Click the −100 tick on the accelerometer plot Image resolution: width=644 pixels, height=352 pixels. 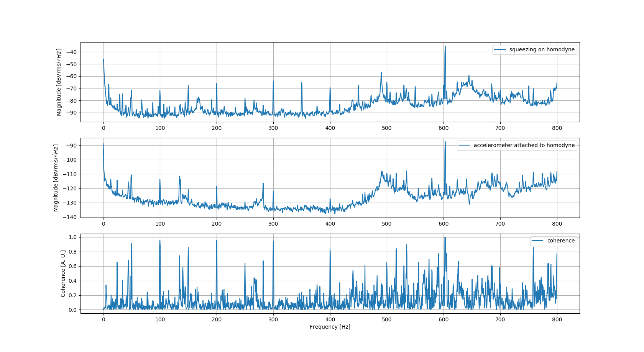pos(70,160)
